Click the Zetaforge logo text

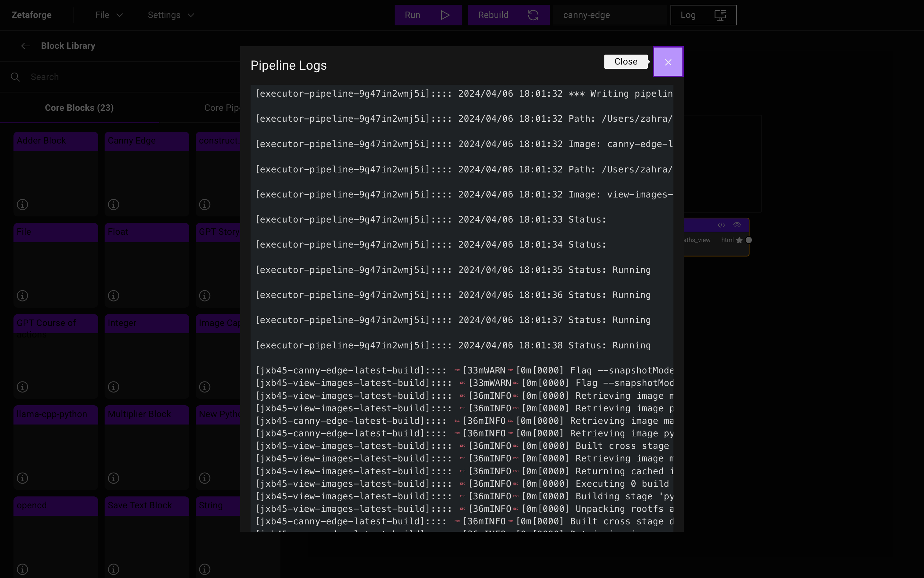click(x=31, y=15)
